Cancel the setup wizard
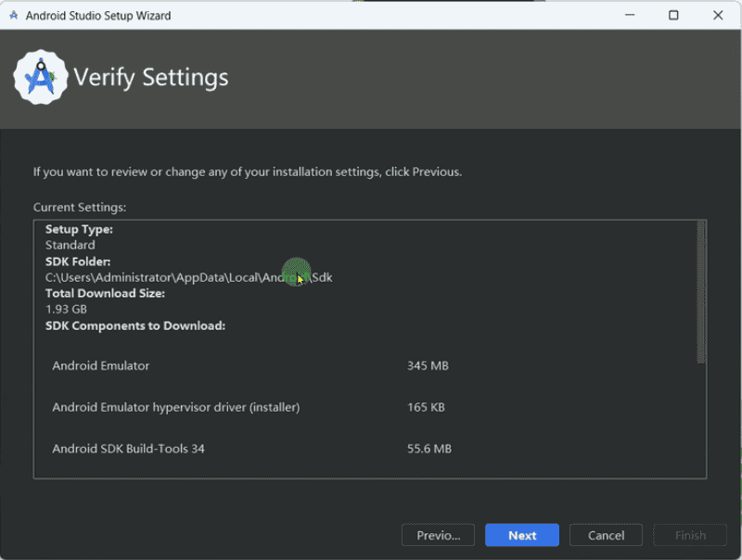Screen dimensions: 742x560 [x=606, y=535]
